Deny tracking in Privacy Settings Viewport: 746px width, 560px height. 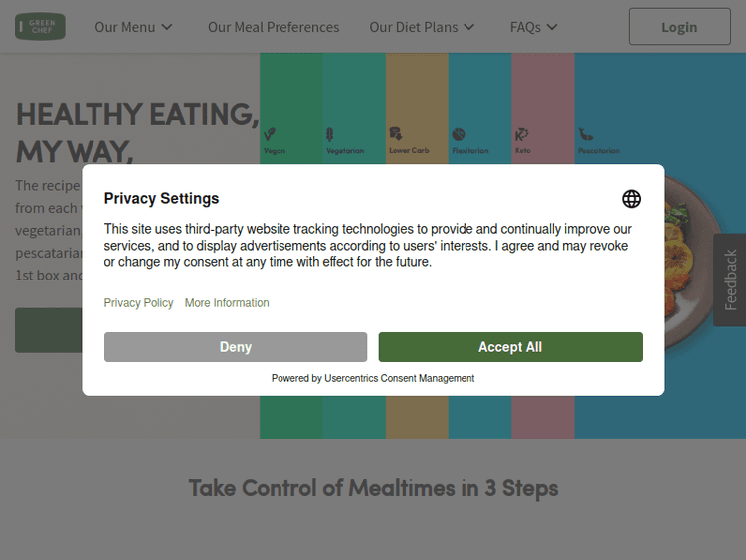point(236,347)
